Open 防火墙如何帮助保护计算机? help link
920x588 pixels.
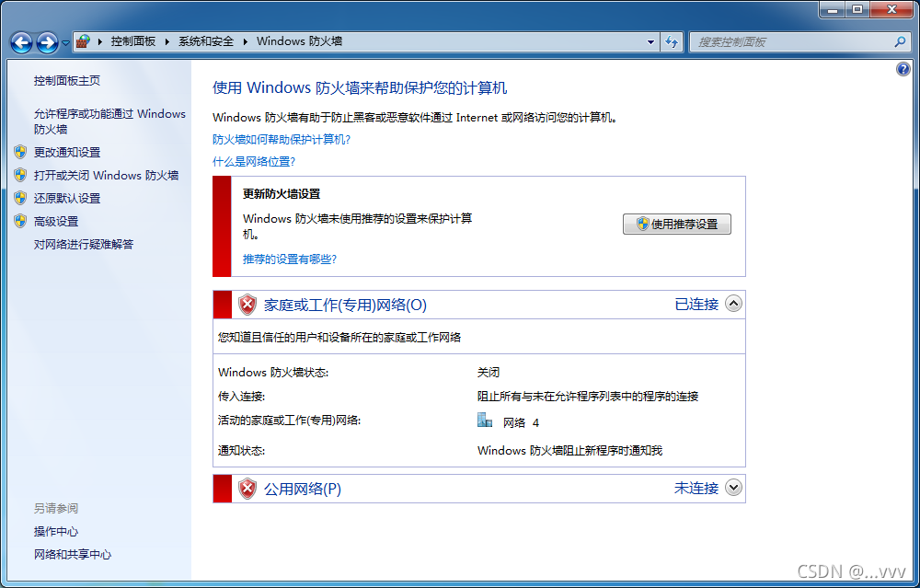(281, 139)
